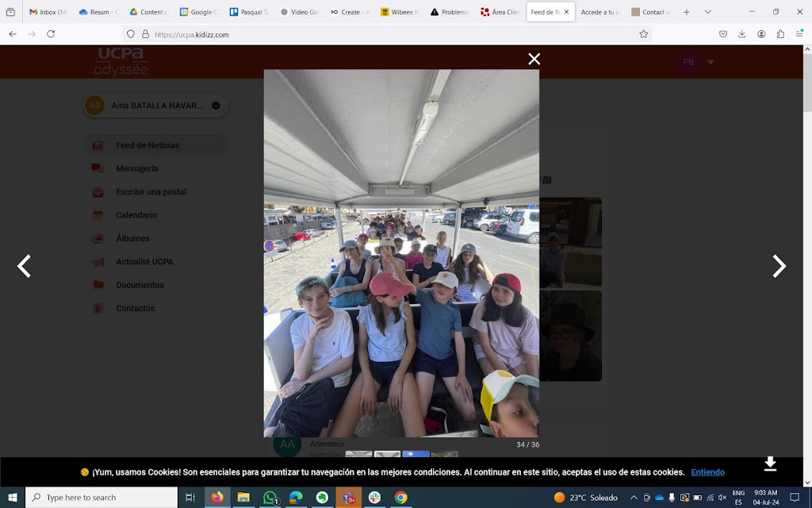Click the Windows Start button

coord(13,498)
